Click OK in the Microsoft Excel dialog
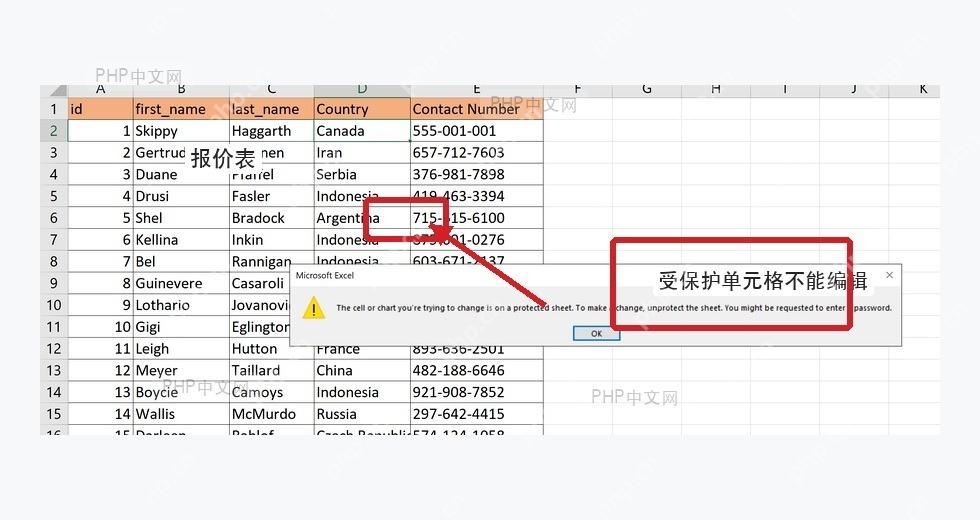 click(596, 334)
